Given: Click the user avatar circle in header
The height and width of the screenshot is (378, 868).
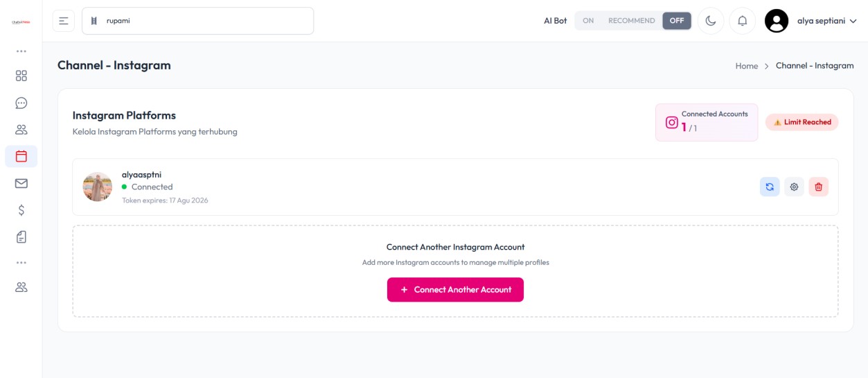Looking at the screenshot, I should (777, 21).
